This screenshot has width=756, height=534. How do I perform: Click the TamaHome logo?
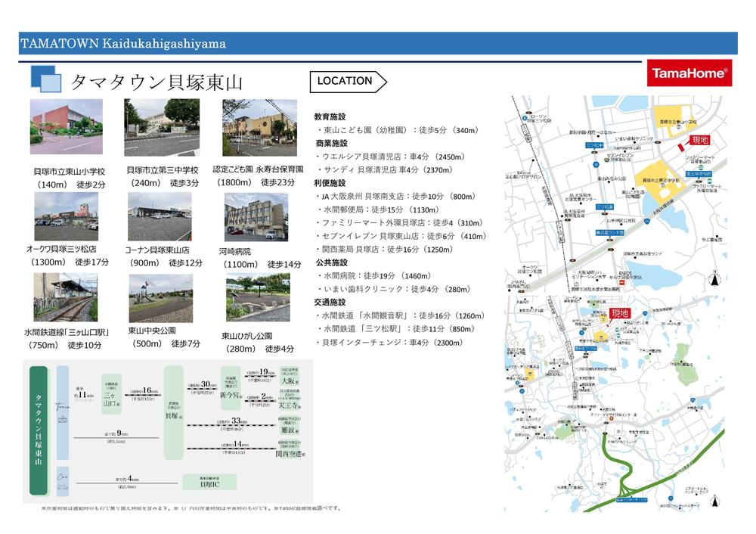[x=689, y=74]
